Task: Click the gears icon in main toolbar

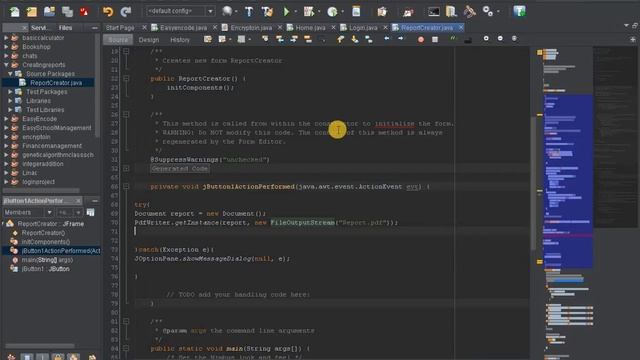Action: coord(488,11)
